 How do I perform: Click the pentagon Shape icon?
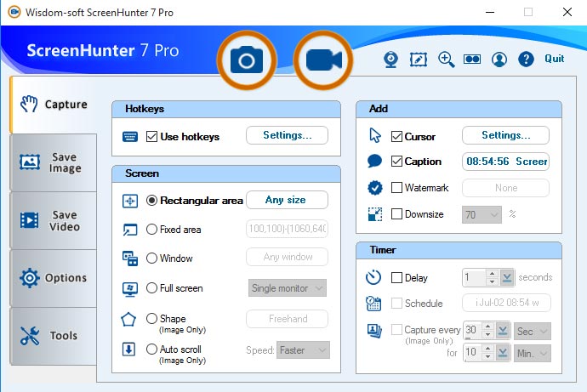coord(128,320)
